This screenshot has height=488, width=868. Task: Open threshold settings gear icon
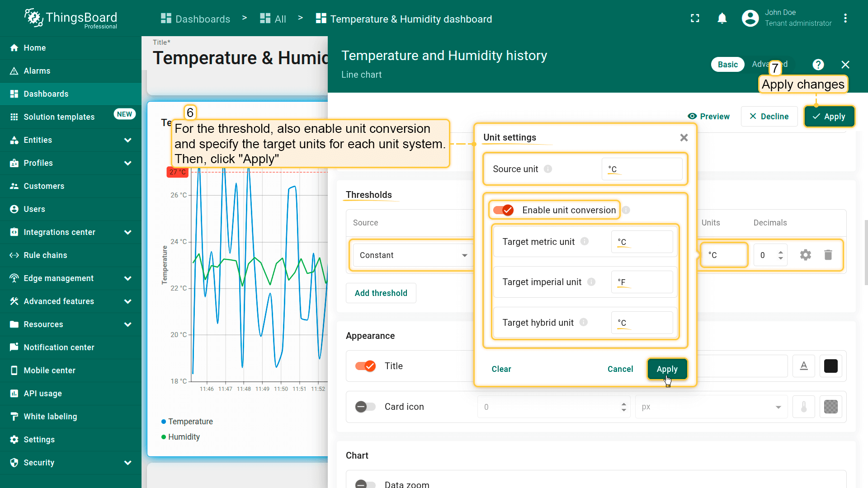click(805, 255)
